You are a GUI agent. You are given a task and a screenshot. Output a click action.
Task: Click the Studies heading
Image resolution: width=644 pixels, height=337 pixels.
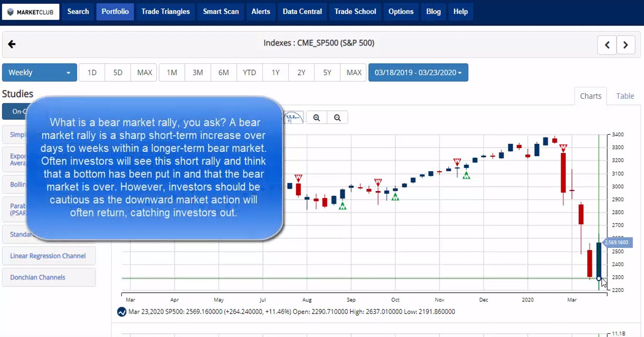point(18,94)
